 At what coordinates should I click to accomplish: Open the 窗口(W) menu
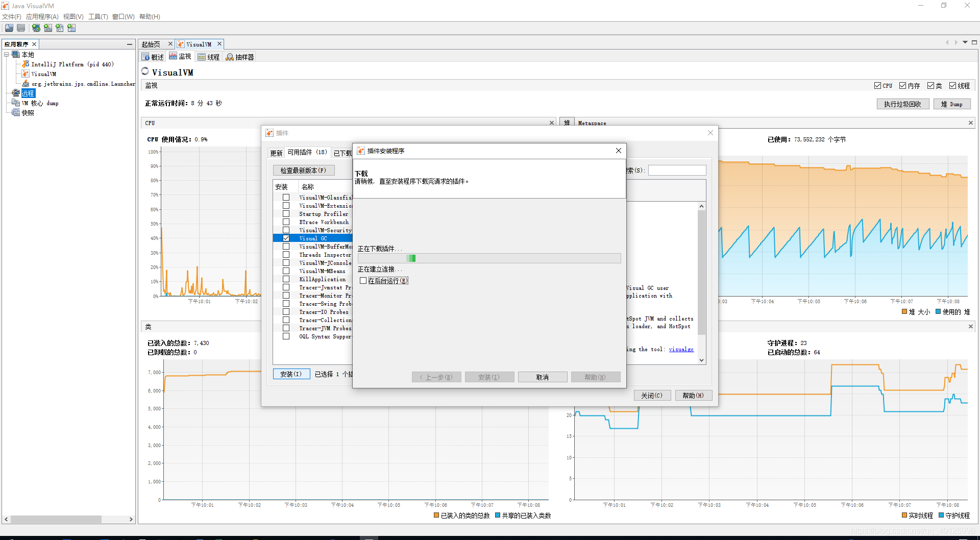click(124, 17)
